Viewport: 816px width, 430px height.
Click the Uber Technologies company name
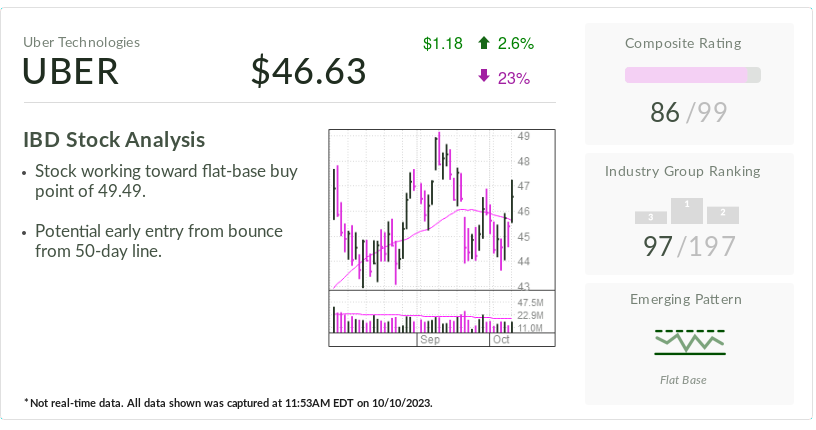click(82, 42)
